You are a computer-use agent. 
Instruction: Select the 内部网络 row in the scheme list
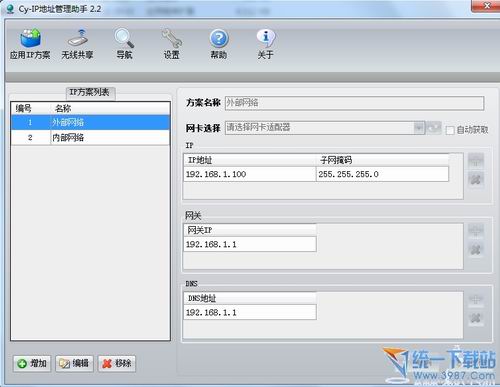(x=91, y=137)
